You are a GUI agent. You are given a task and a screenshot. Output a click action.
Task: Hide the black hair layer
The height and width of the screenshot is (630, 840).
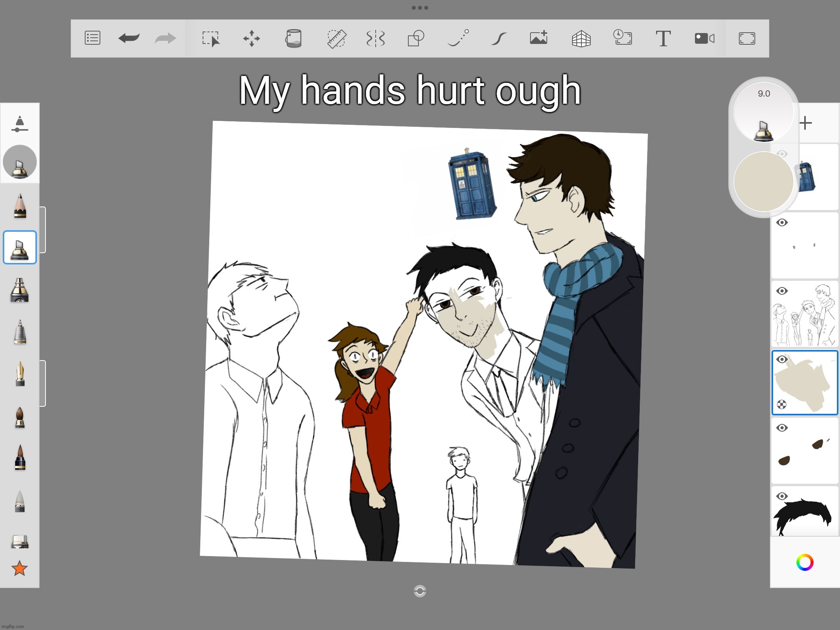point(782,496)
